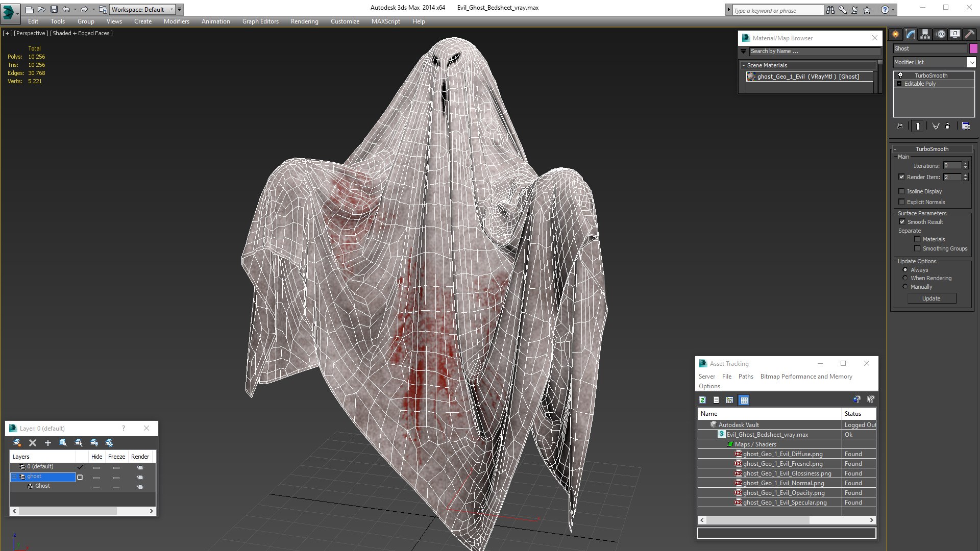
Task: Click Add Selected Objects plus icon
Action: pos(48,443)
